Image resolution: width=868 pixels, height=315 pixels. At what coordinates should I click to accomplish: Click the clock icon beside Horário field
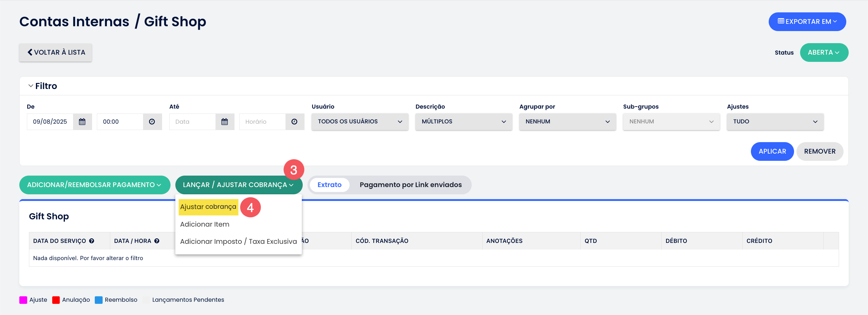[x=294, y=122]
